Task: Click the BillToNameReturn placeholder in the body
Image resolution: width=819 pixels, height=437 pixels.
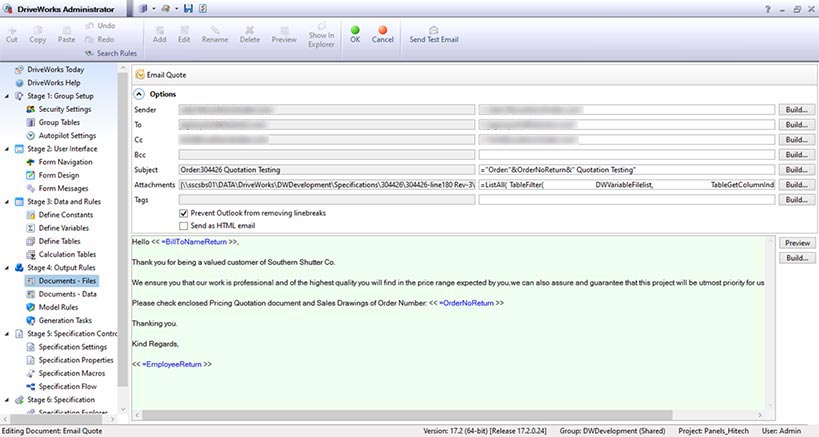Action: click(196, 242)
